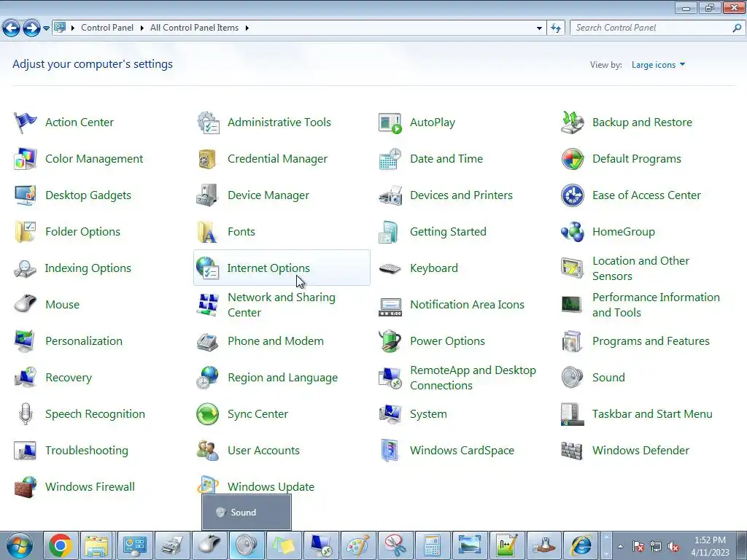Open Keyboard icon
Viewport: 747px width, 560px height.
click(390, 268)
